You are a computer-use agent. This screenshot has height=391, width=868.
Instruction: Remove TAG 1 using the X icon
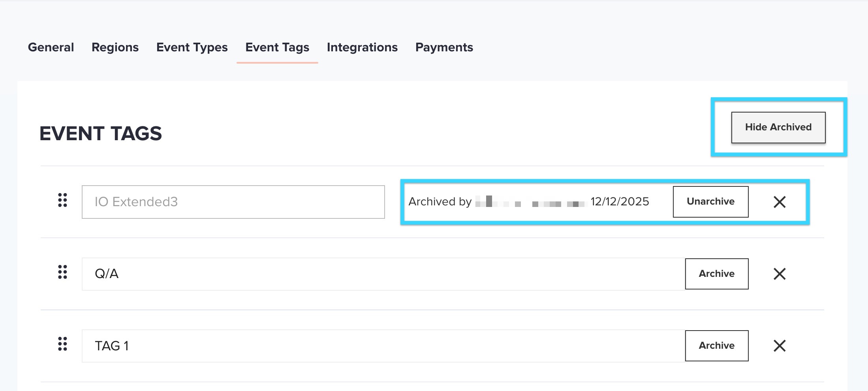point(779,346)
